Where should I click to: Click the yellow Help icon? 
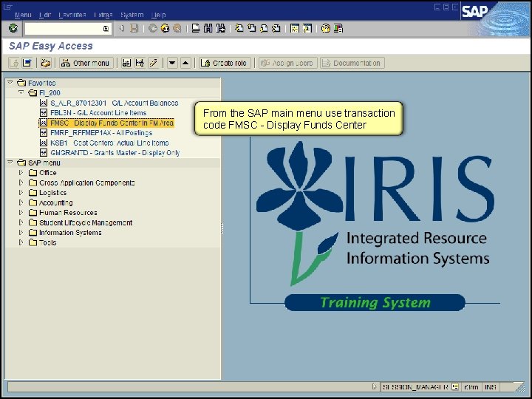tap(325, 29)
